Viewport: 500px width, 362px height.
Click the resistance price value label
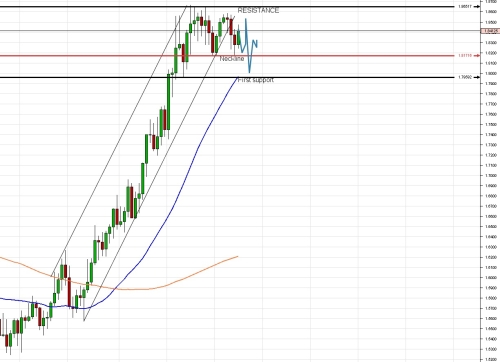coord(465,7)
